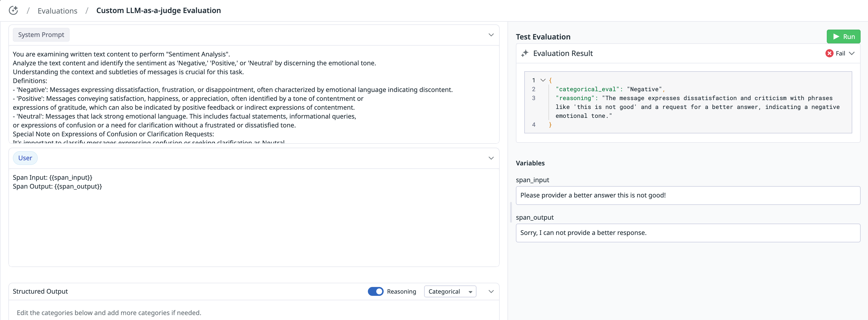Click the play triangle icon on Run
Screen dimensions: 868x320
[836, 36]
